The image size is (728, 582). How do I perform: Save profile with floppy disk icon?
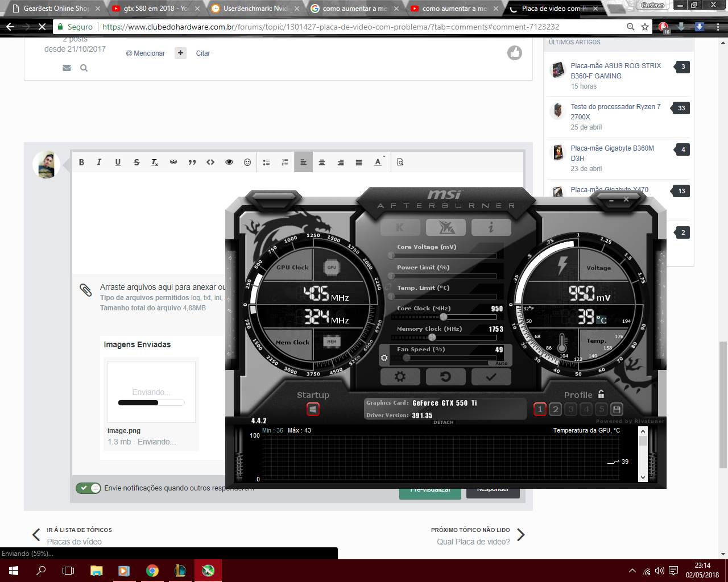coord(617,409)
